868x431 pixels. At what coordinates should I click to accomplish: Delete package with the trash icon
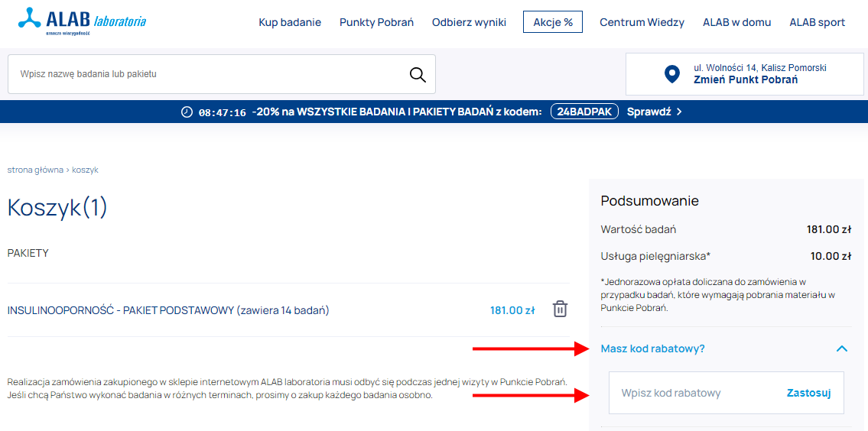(561, 309)
